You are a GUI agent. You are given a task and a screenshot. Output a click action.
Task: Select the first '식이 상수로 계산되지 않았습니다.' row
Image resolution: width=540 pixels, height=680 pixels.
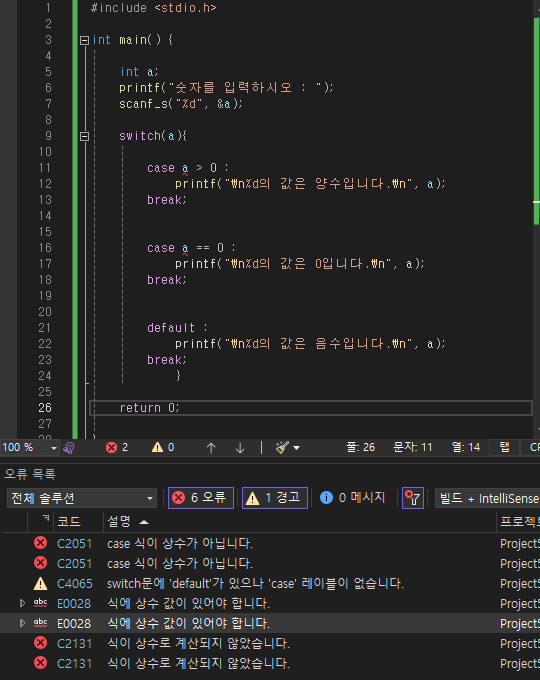(270, 643)
